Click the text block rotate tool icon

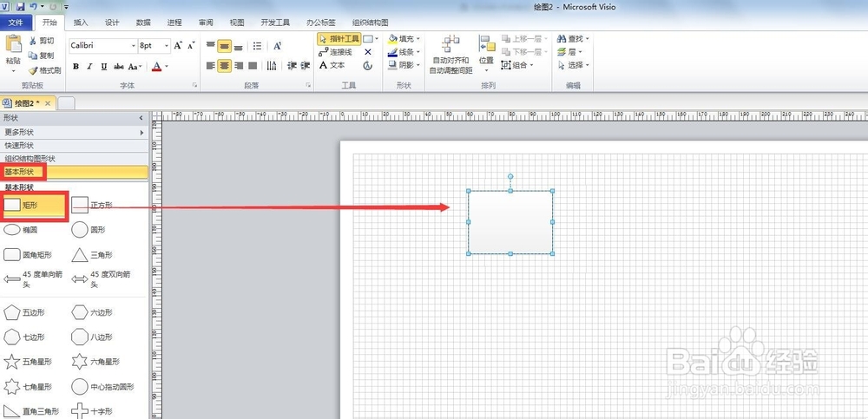[367, 65]
